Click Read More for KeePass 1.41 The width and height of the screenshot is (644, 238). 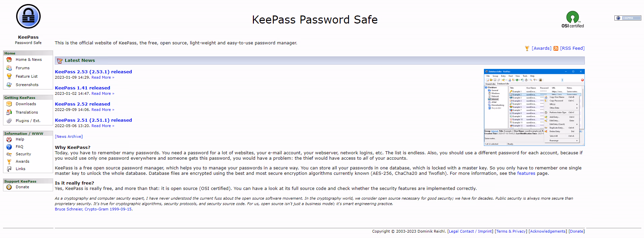coord(103,93)
